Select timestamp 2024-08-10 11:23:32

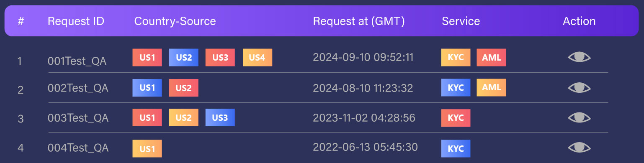click(x=363, y=88)
